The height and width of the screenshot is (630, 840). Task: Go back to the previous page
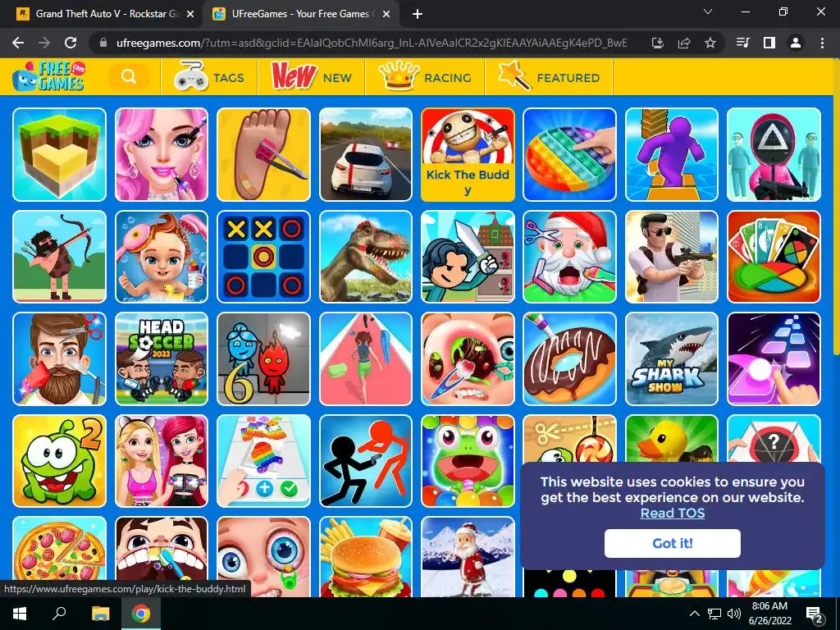18,43
